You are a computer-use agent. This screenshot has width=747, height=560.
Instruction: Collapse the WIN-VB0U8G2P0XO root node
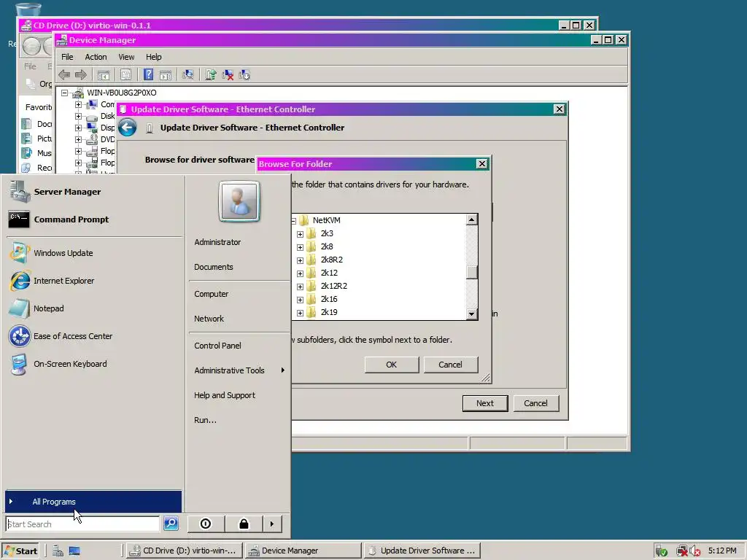(x=64, y=93)
